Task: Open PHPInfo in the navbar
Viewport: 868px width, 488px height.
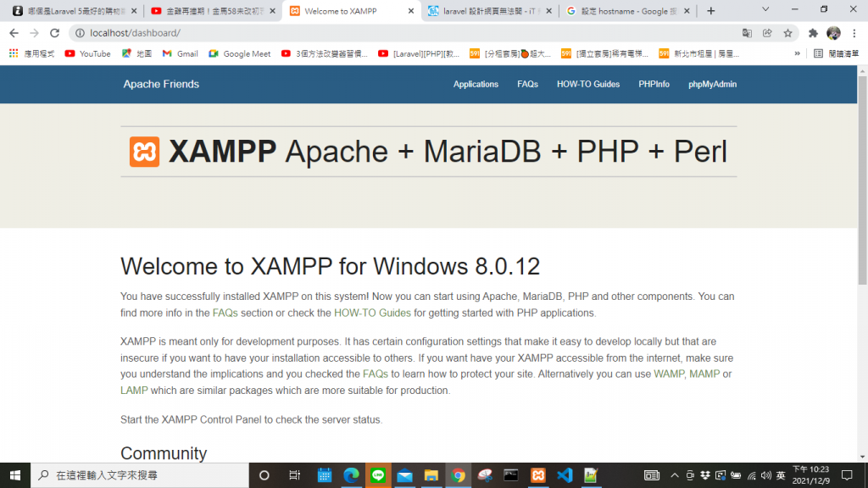Action: click(x=654, y=84)
